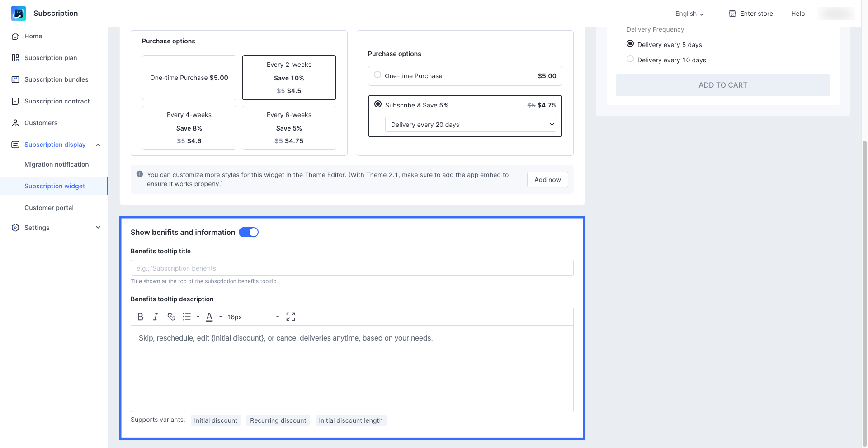868x448 pixels.
Task: Open Customer portal menu item
Action: click(x=49, y=208)
